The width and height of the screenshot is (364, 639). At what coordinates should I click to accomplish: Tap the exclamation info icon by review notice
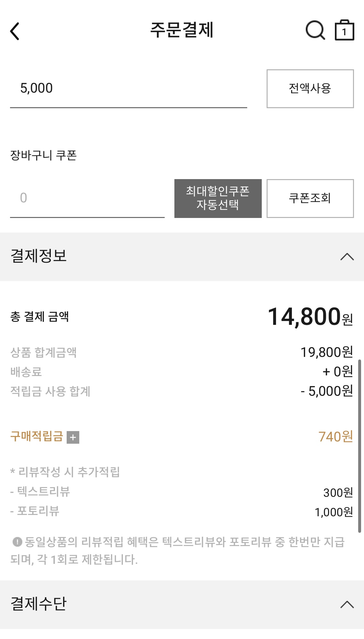[x=17, y=542]
